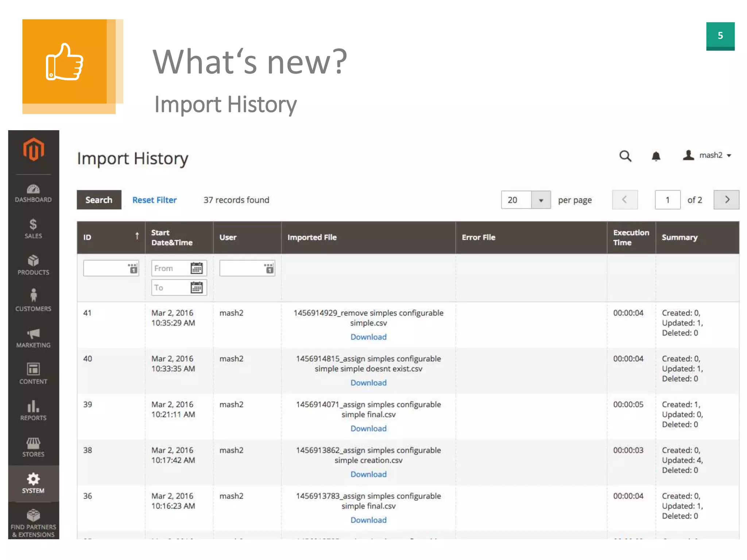Click the ID filter input field
The image size is (747, 560).
pyautogui.click(x=111, y=268)
